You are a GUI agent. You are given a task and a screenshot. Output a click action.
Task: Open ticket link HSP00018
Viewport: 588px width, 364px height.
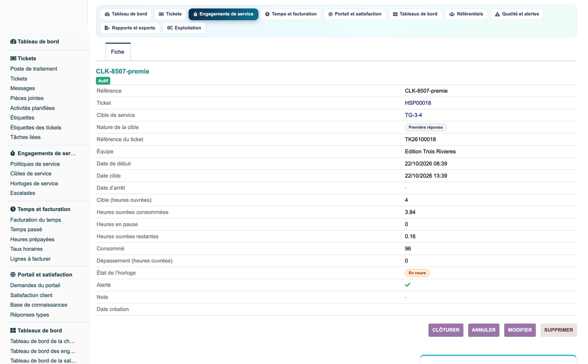pyautogui.click(x=418, y=103)
